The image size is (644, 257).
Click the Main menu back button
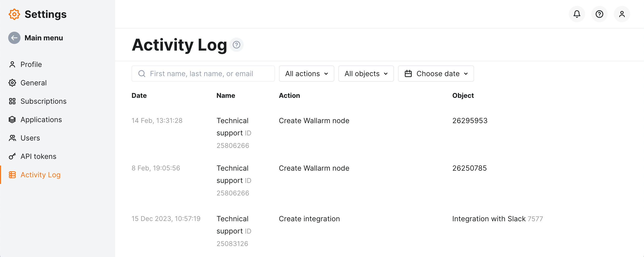(14, 38)
